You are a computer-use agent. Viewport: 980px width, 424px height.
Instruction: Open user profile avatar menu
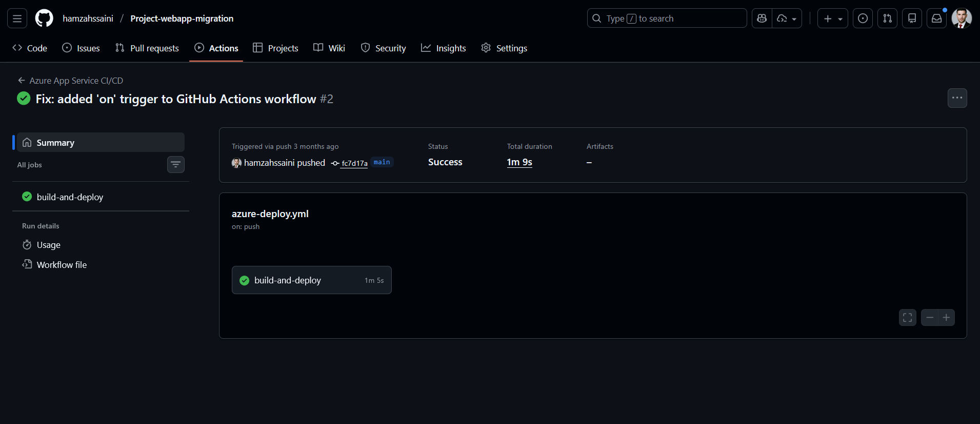pos(962,18)
